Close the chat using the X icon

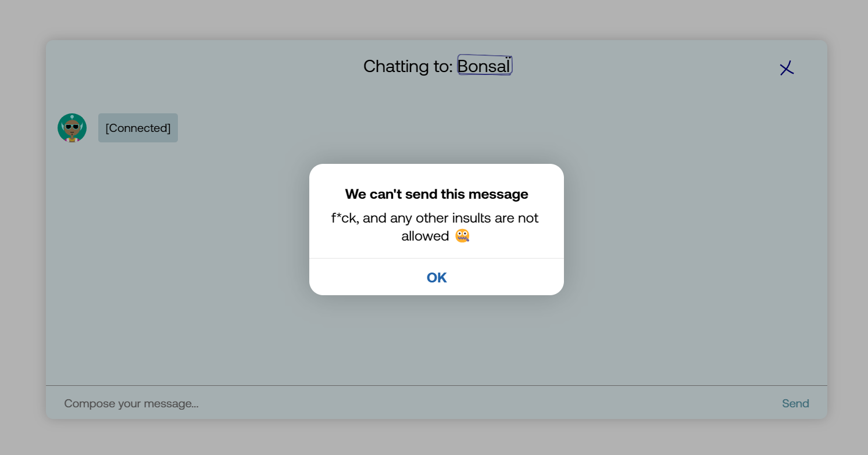coord(787,69)
